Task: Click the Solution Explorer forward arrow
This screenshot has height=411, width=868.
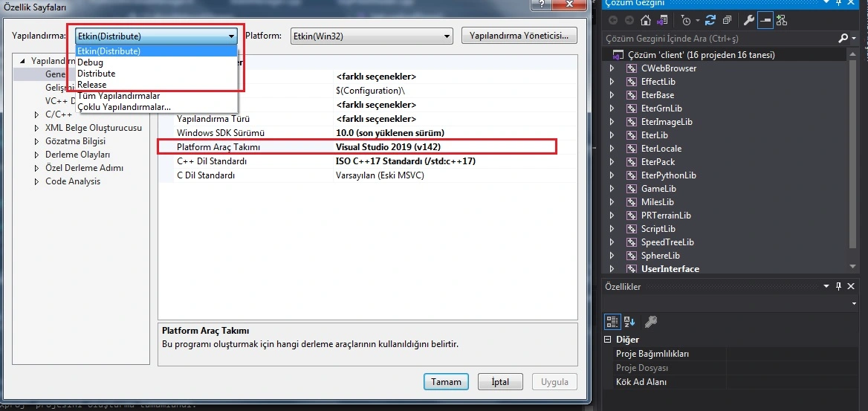Action: click(x=629, y=21)
